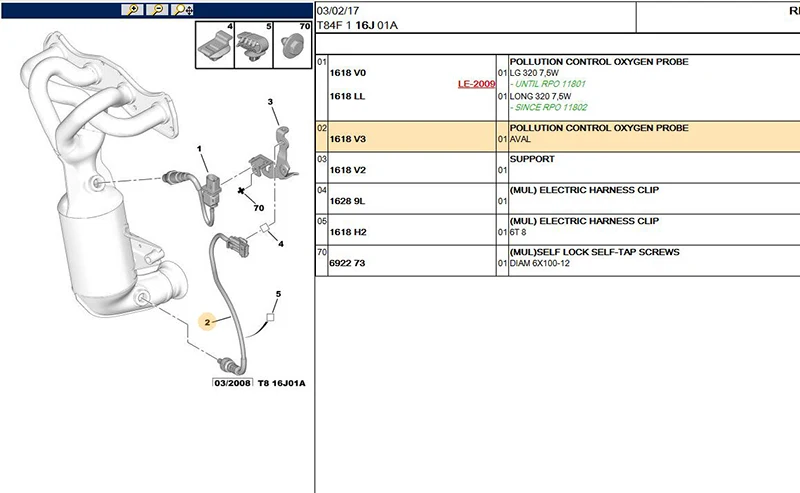This screenshot has height=493, width=800.
Task: Select part number 1628 9L
Action: pos(347,201)
